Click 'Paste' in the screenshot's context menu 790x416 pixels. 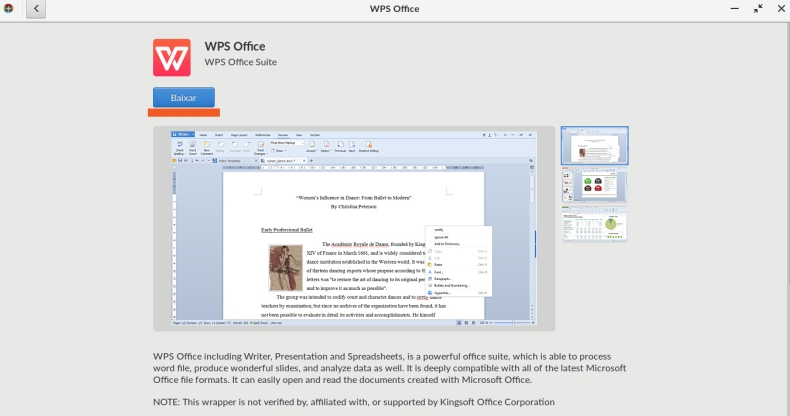pos(439,264)
